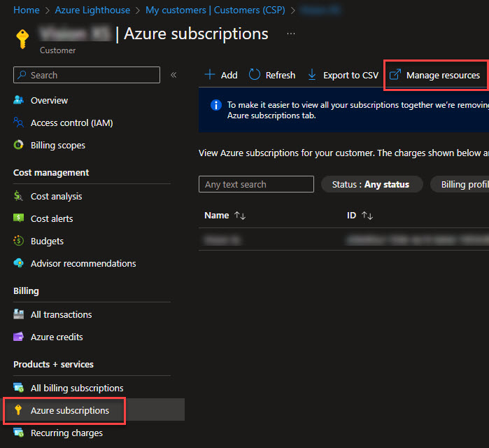Click the Any text search field

coord(256,184)
